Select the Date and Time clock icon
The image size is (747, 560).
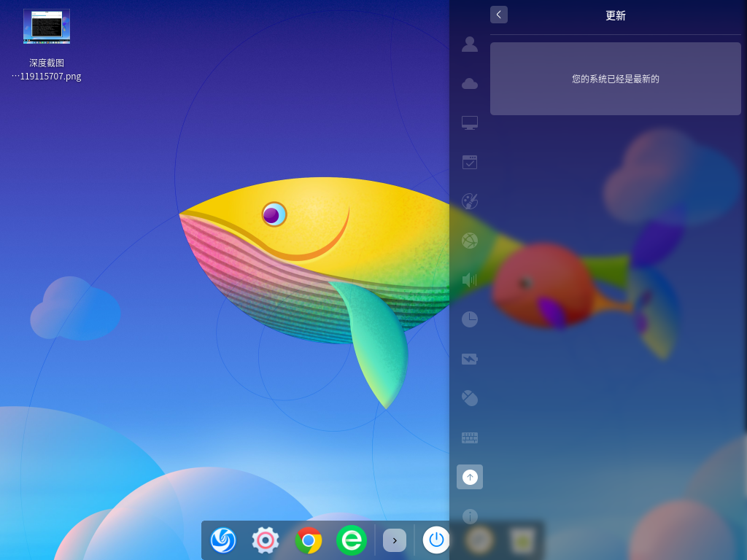click(469, 319)
